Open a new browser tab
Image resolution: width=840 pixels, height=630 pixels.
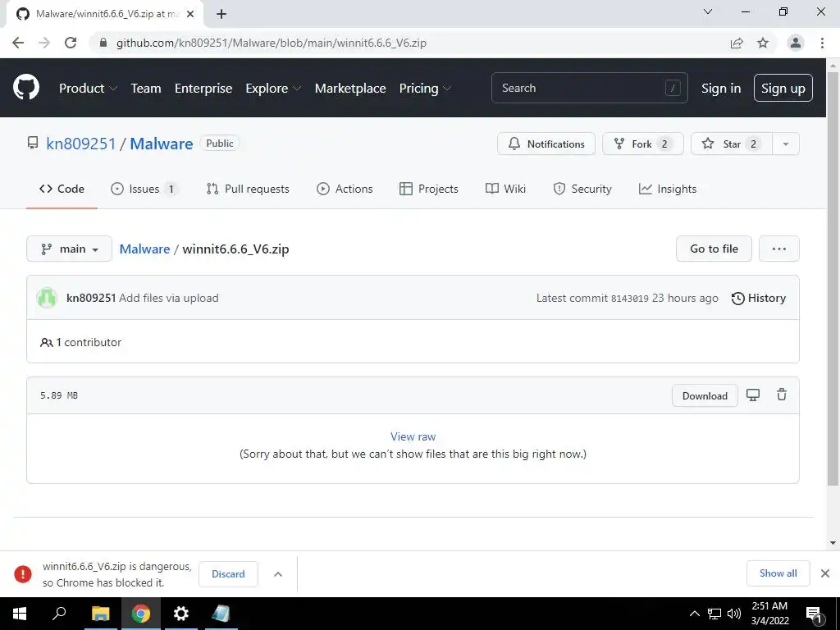tap(221, 14)
